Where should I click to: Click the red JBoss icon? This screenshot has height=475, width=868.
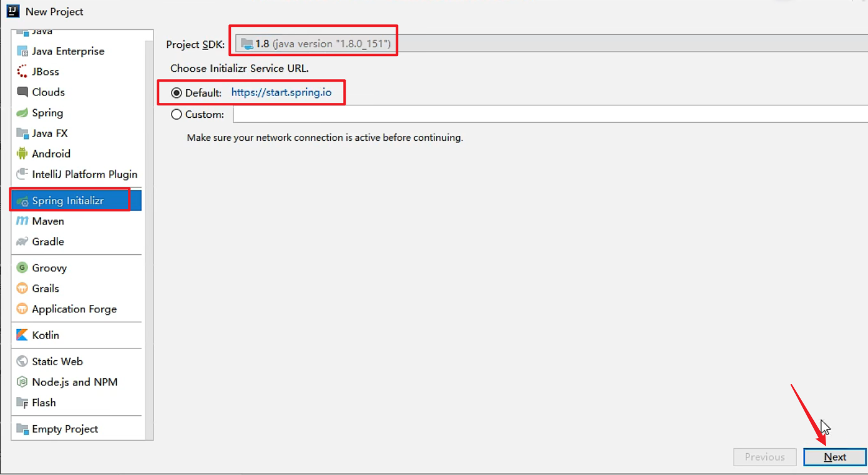click(22, 72)
